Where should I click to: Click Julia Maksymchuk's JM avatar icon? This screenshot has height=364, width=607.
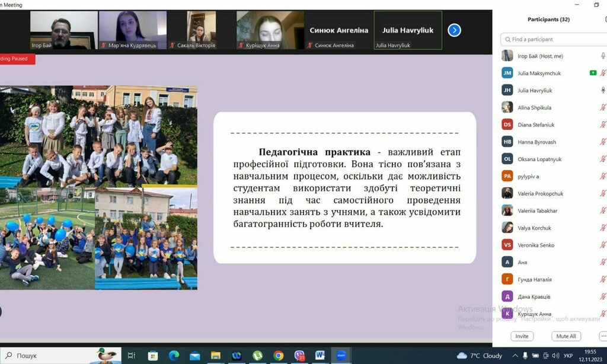tap(507, 73)
